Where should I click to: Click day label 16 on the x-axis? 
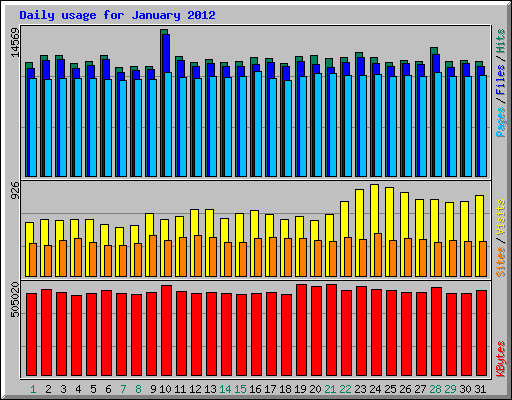coord(255,389)
